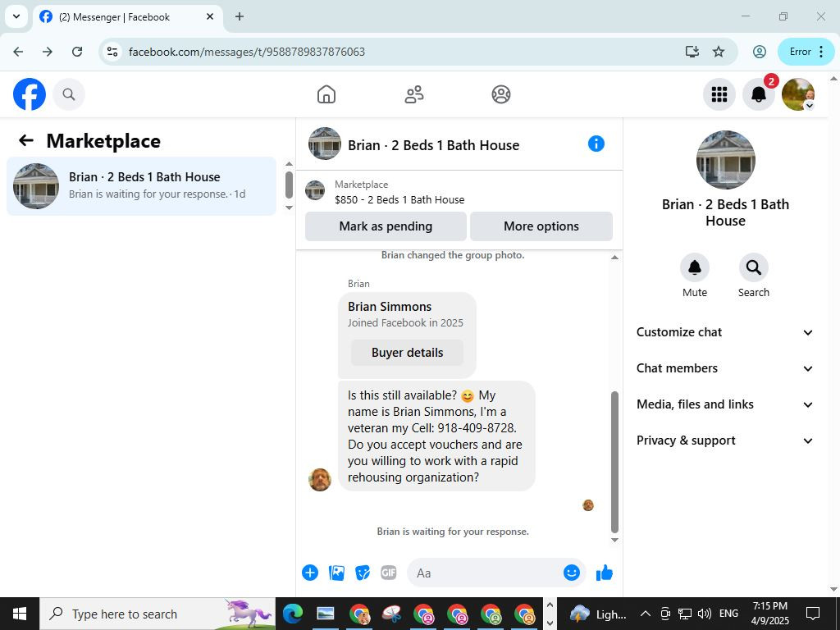840x630 pixels.
Task: Expand Media, files and links section
Action: (725, 404)
